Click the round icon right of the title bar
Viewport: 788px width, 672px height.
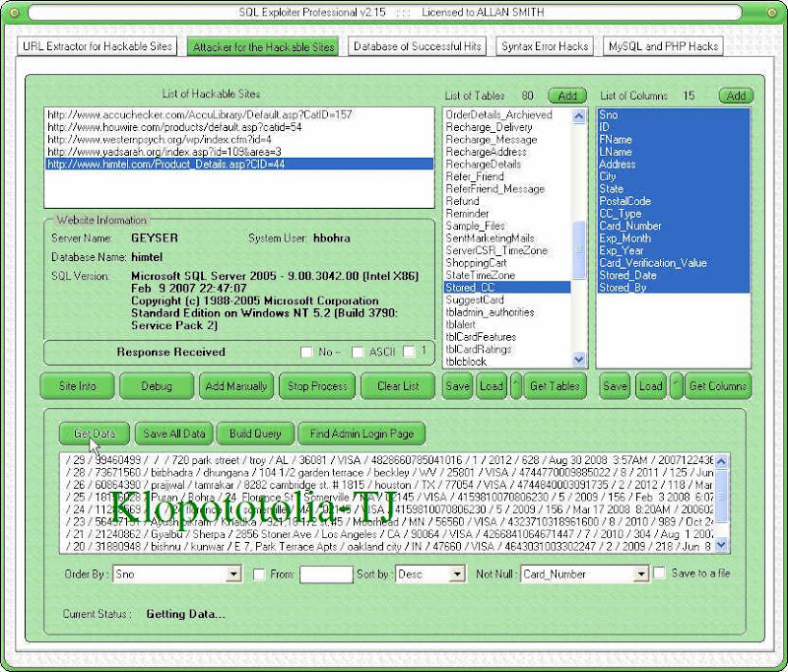tap(771, 13)
